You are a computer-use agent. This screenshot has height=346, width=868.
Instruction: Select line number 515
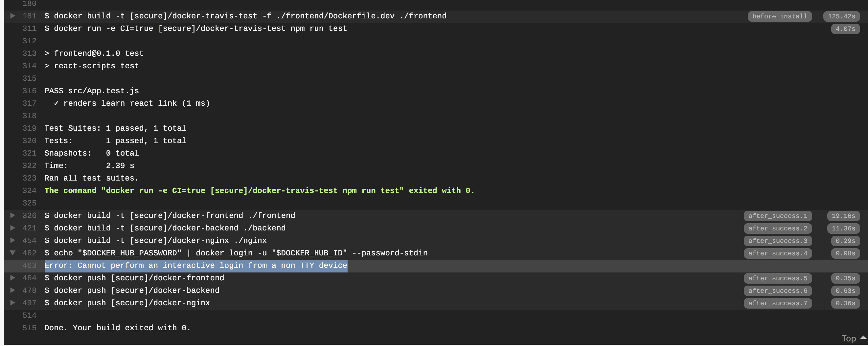(29, 328)
